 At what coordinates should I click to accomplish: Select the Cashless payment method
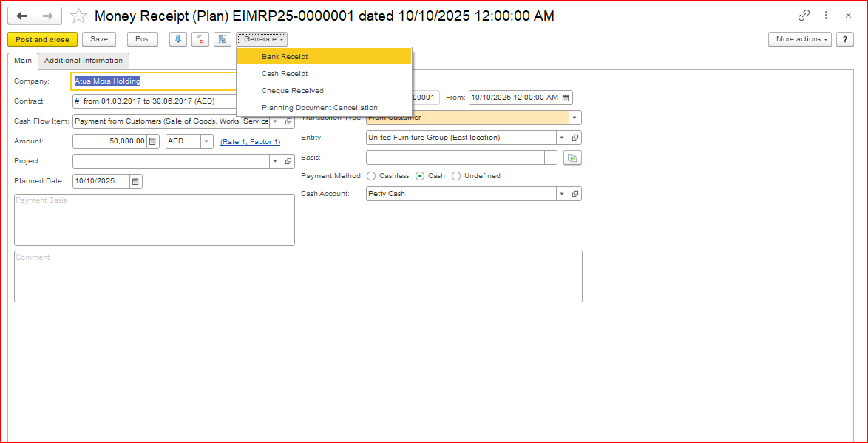(371, 176)
